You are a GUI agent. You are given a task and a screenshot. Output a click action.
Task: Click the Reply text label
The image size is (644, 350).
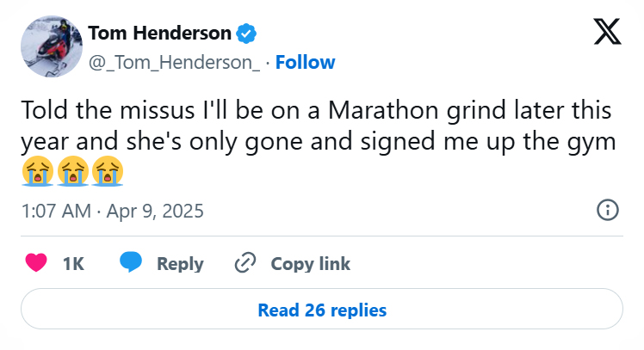(x=180, y=263)
